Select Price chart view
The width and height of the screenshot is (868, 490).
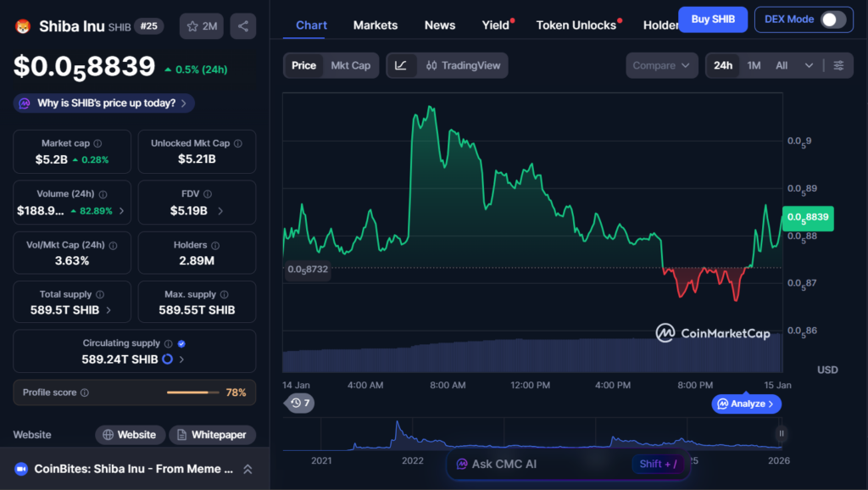pyautogui.click(x=303, y=65)
